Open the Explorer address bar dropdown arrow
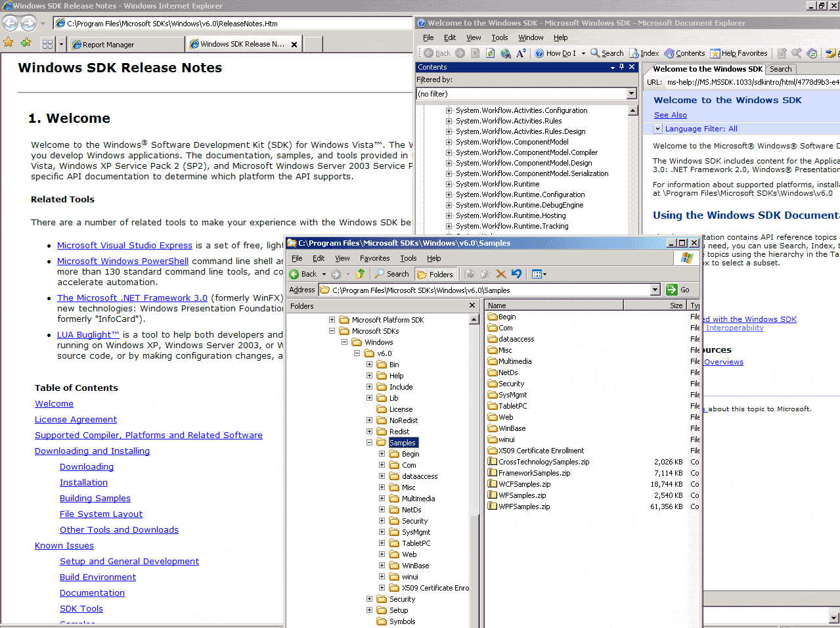840x628 pixels. coord(655,290)
